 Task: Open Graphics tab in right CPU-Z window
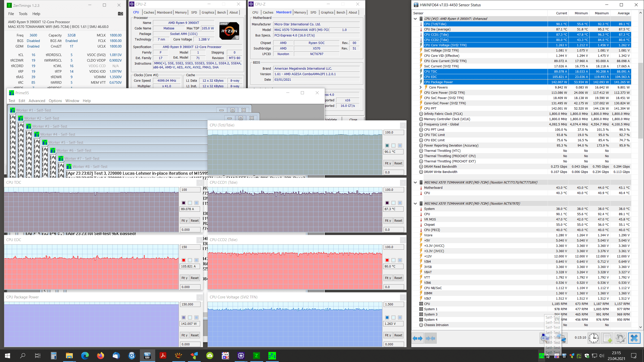point(327,12)
